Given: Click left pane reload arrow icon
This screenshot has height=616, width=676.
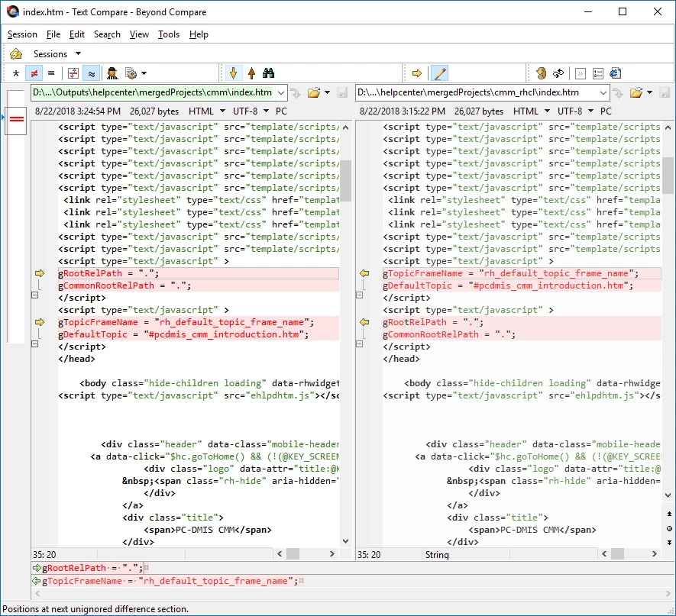Looking at the screenshot, I should (x=296, y=92).
